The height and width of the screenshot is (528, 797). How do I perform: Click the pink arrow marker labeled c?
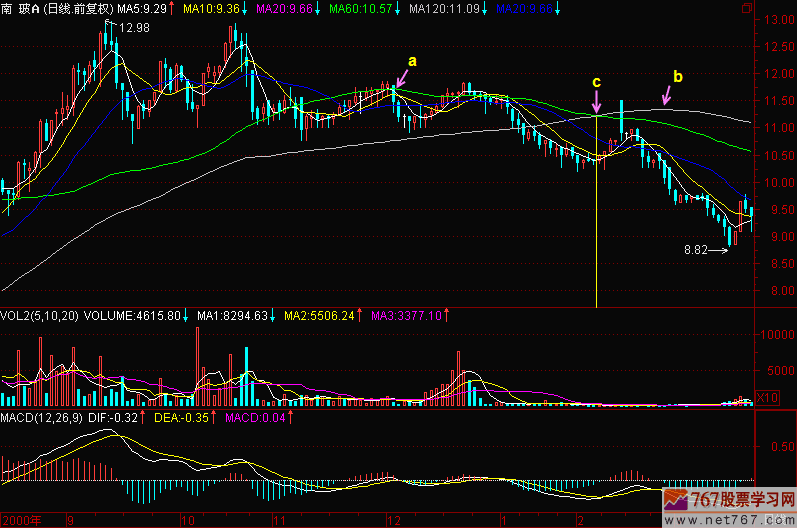[596, 101]
